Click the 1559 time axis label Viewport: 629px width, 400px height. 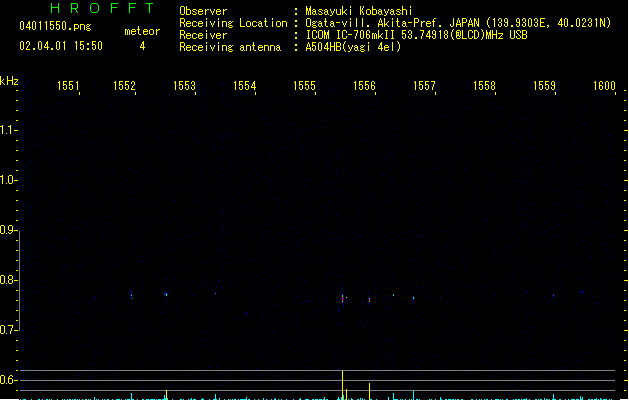pyautogui.click(x=544, y=86)
